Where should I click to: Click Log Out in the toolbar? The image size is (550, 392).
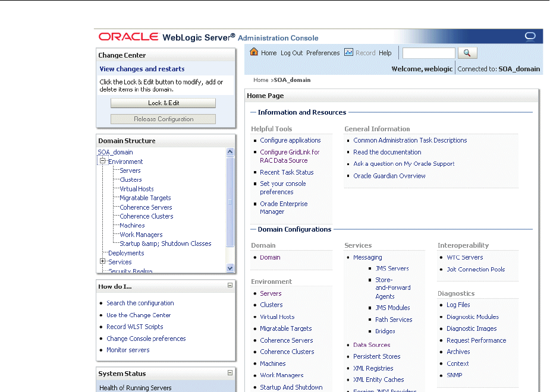(x=291, y=53)
